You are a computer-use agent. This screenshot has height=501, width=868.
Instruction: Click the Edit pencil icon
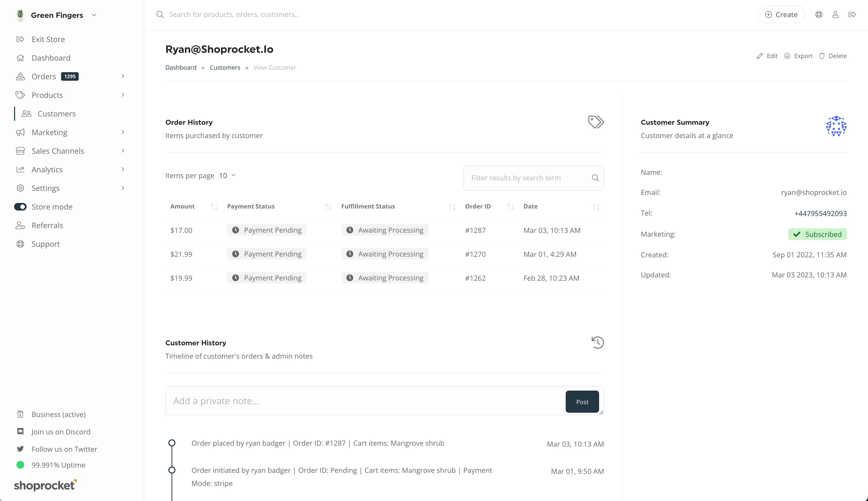coord(760,56)
